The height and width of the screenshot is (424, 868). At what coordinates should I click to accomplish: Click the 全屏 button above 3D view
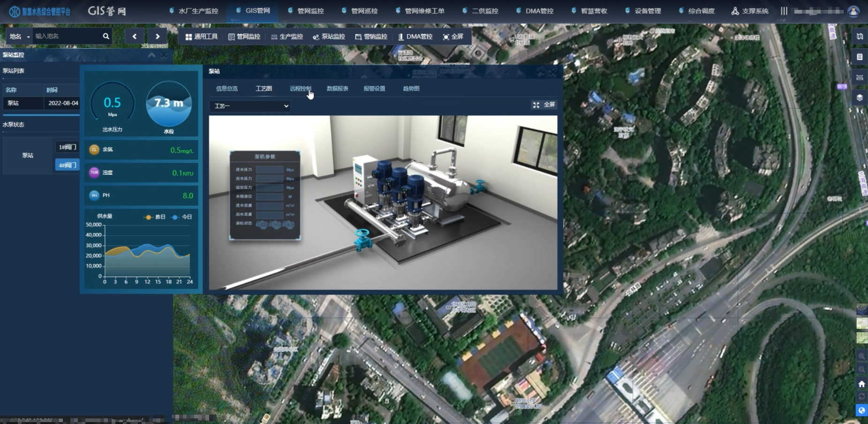[543, 104]
